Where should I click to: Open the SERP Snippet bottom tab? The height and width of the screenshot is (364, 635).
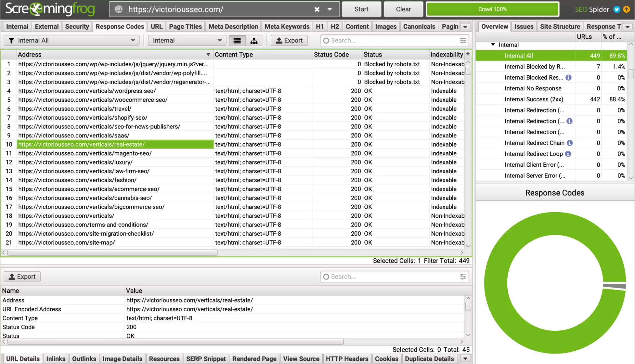[x=206, y=359]
